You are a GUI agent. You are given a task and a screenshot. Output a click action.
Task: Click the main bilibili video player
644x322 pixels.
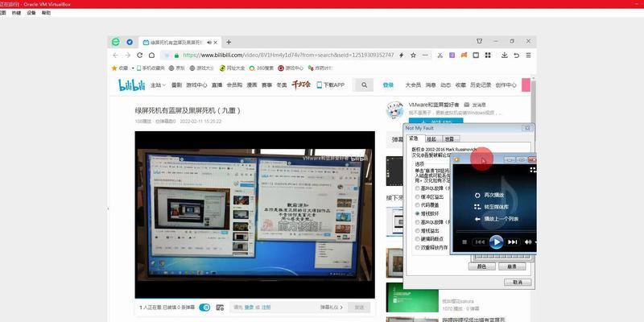tap(254, 215)
